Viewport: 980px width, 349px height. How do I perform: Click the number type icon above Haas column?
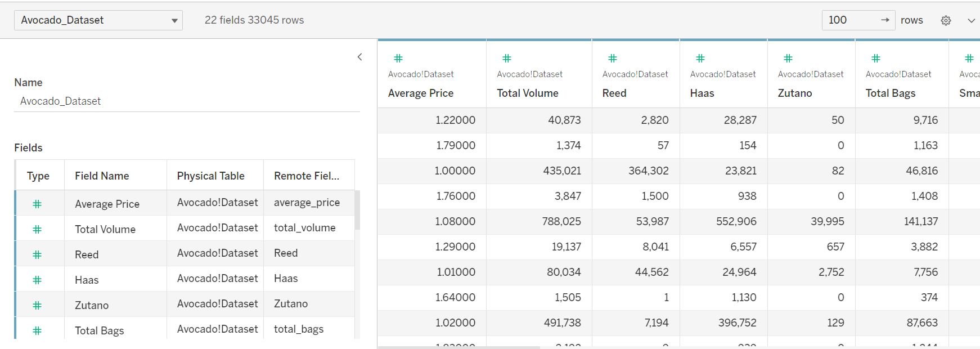700,58
